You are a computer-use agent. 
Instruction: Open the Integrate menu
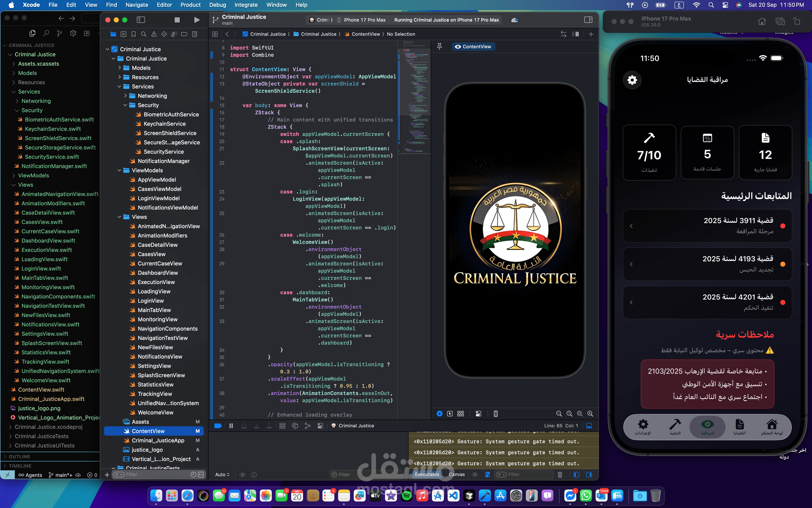point(246,5)
